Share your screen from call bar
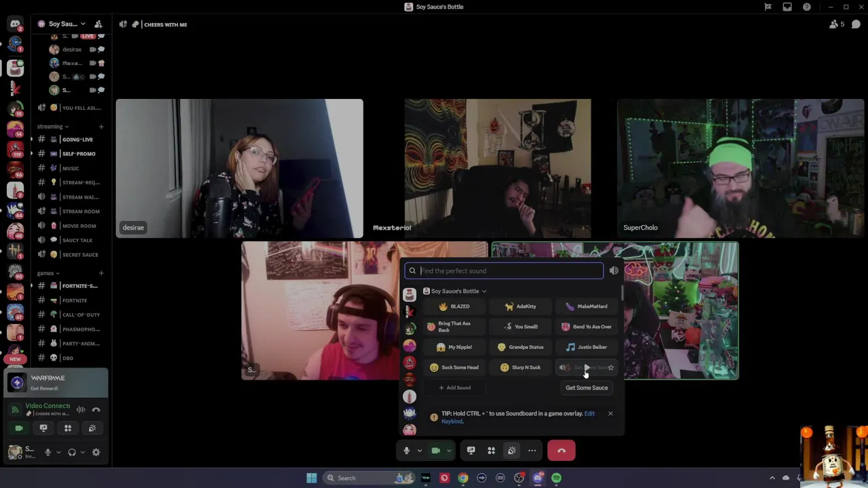This screenshot has width=868, height=488. pyautogui.click(x=471, y=451)
